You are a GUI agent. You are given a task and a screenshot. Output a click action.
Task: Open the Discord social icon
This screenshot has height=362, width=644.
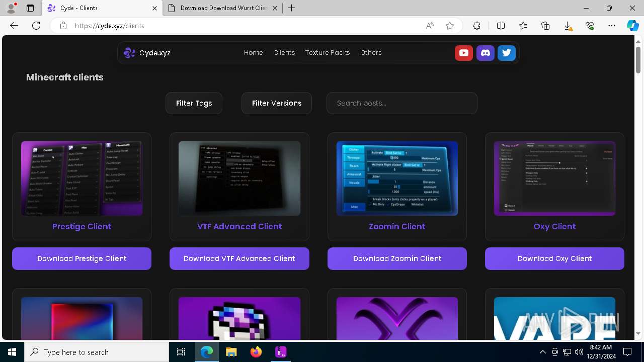click(485, 53)
